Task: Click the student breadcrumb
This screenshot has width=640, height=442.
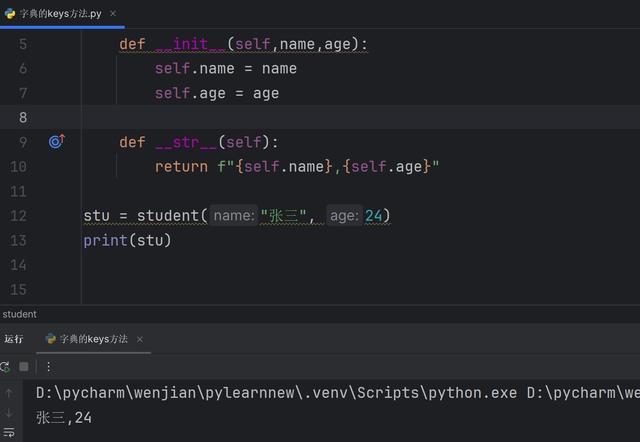Action: pos(20,314)
